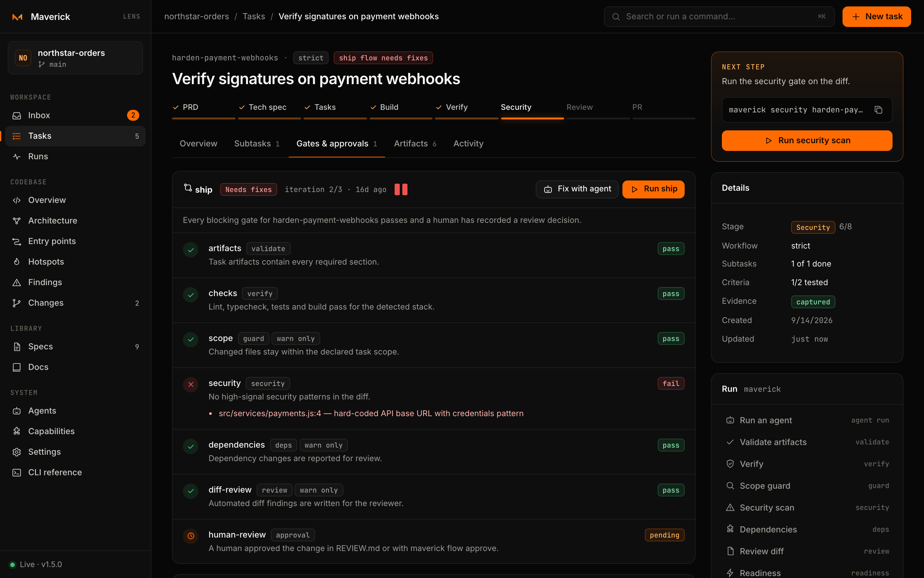The image size is (924, 578).
Task: Click the Tasks breadcrumb link
Action: (x=253, y=16)
